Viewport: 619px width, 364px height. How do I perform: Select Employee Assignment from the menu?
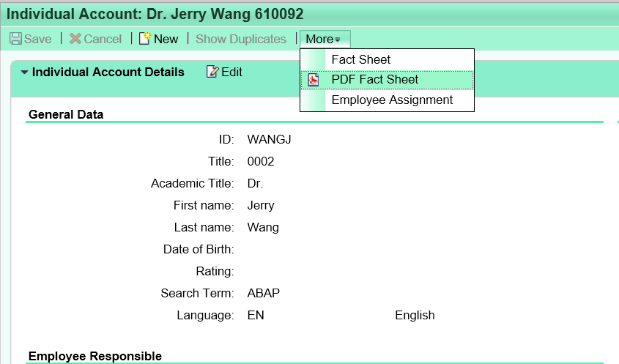387,100
